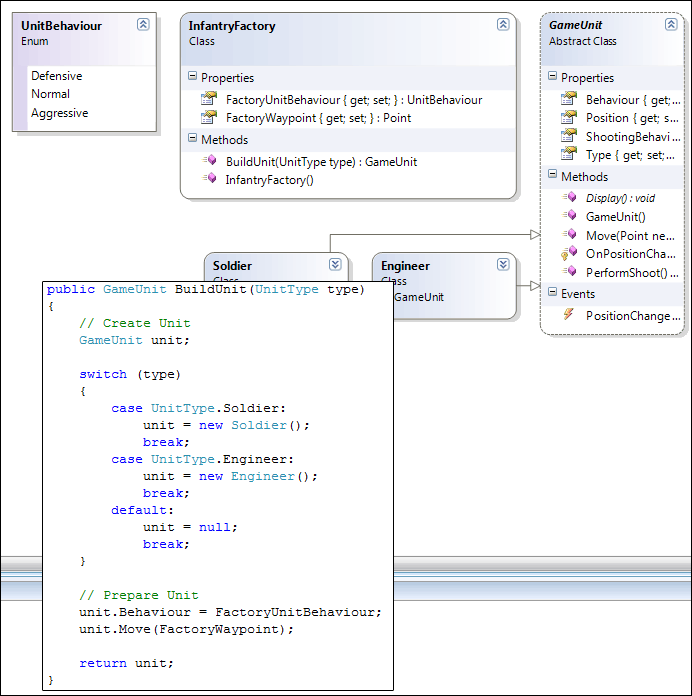
Task: Select the PositionChange... event text
Action: tap(633, 316)
